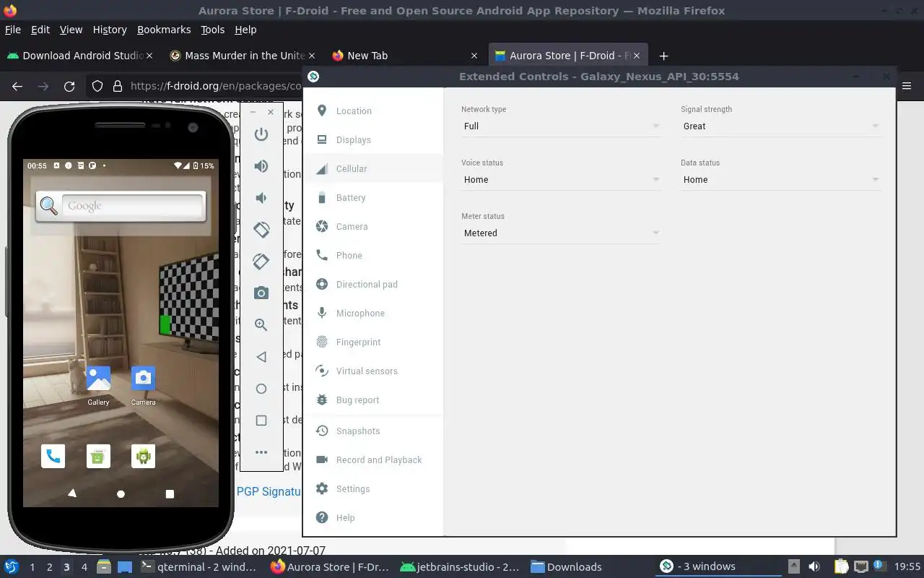The width and height of the screenshot is (924, 578).
Task: Switch to the Download Android Studio tab
Action: (79, 56)
